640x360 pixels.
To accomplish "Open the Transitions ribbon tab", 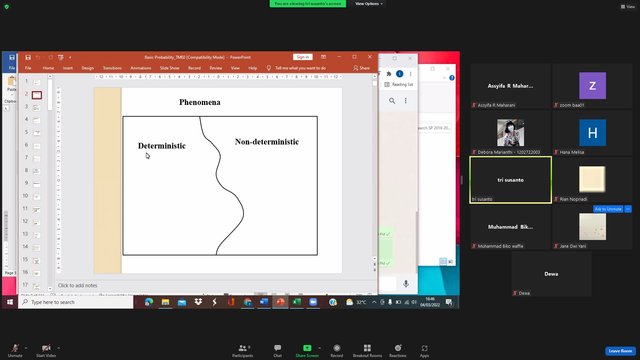I will coord(112,68).
